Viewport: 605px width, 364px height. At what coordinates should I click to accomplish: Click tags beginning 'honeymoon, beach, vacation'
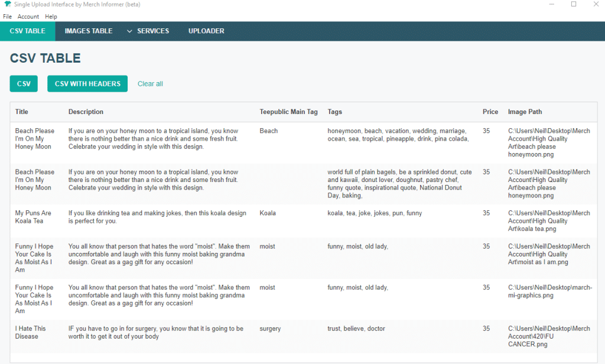click(398, 135)
